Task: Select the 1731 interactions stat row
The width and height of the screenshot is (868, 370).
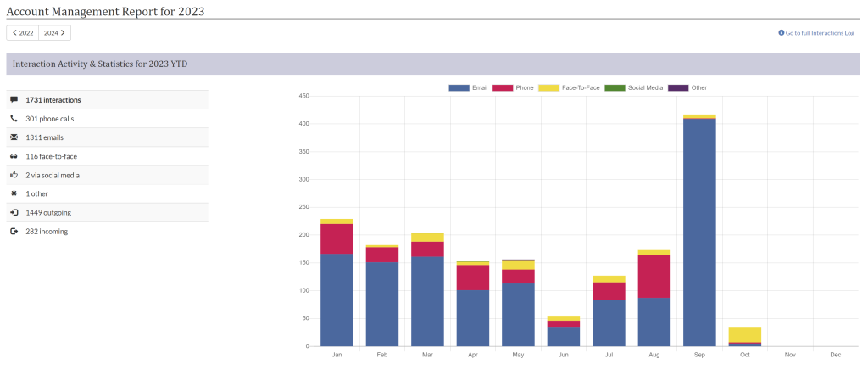Action: coord(107,100)
